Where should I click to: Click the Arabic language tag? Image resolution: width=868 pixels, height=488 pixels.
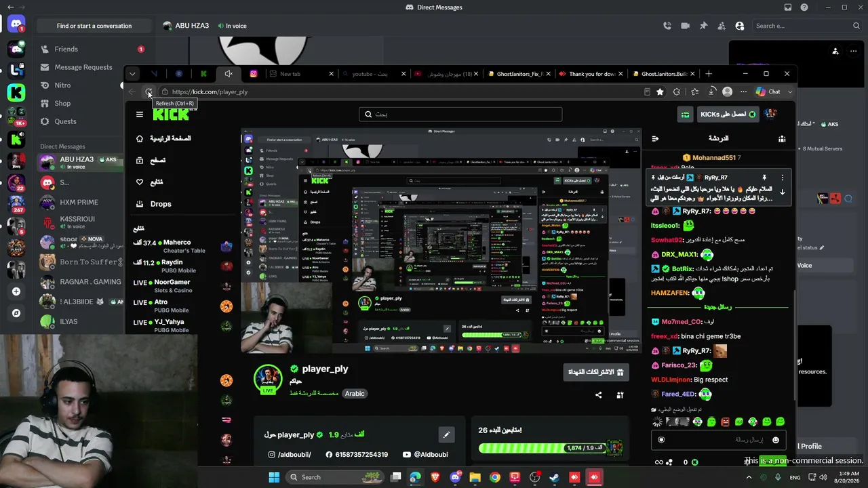(355, 394)
